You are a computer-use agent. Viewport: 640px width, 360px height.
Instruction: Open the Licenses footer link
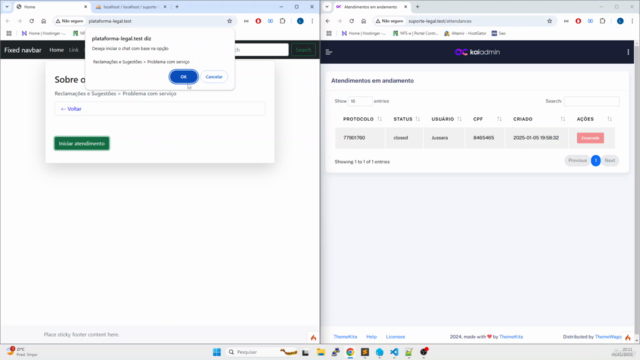396,337
